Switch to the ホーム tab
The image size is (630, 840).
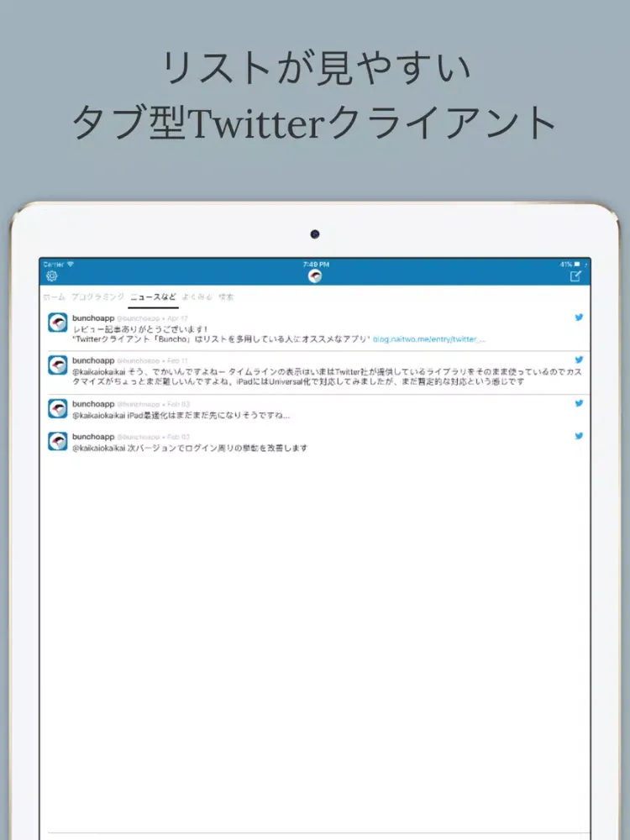(54, 297)
